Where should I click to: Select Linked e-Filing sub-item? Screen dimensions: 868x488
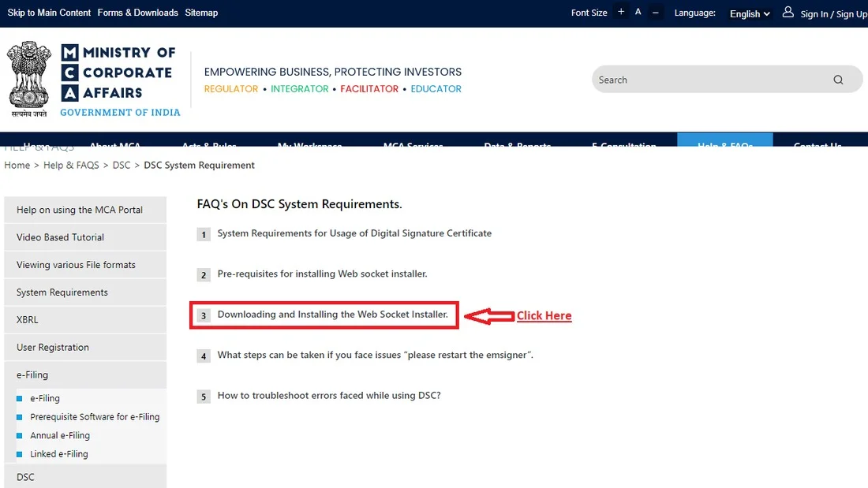tap(58, 453)
